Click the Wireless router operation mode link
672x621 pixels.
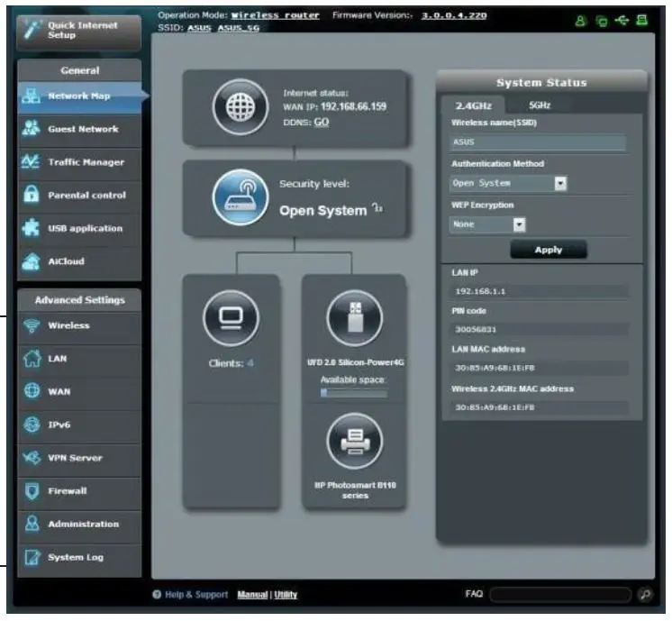(275, 15)
